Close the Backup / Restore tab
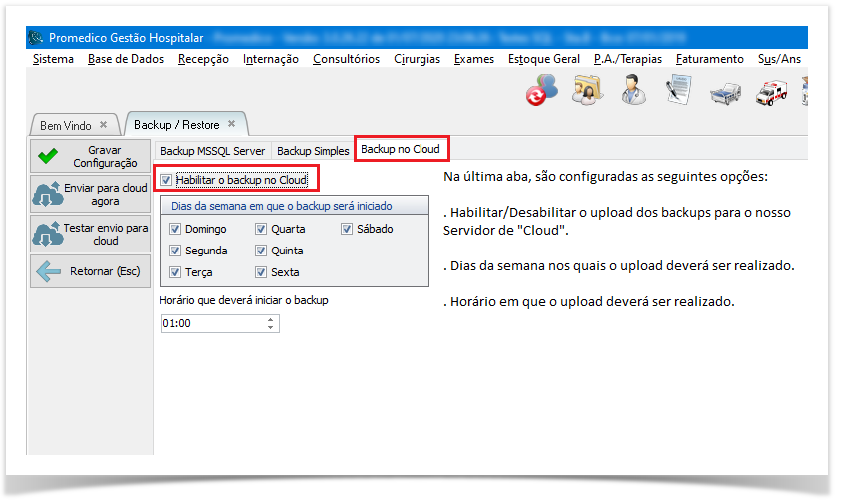Screen dimensions: 842x504 coord(231,125)
